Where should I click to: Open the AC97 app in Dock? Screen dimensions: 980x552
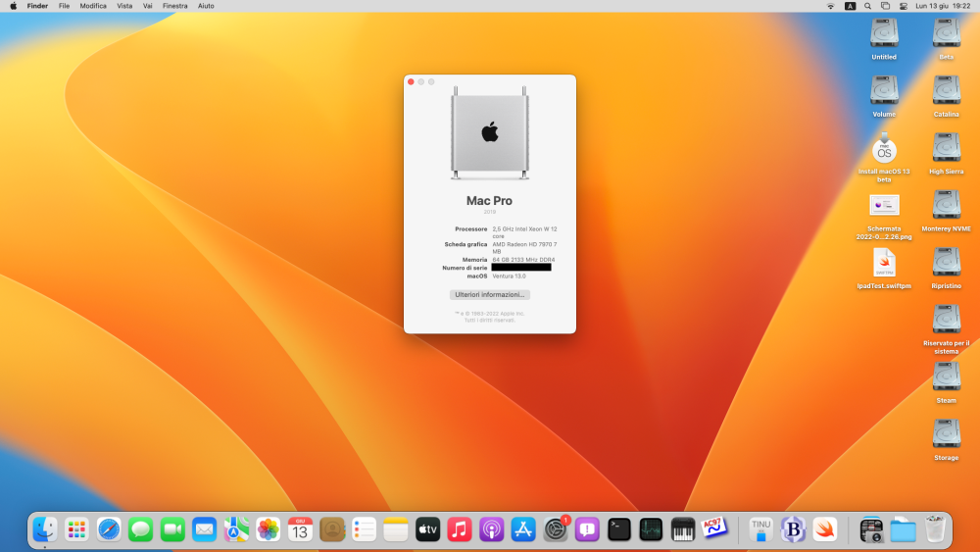point(714,528)
